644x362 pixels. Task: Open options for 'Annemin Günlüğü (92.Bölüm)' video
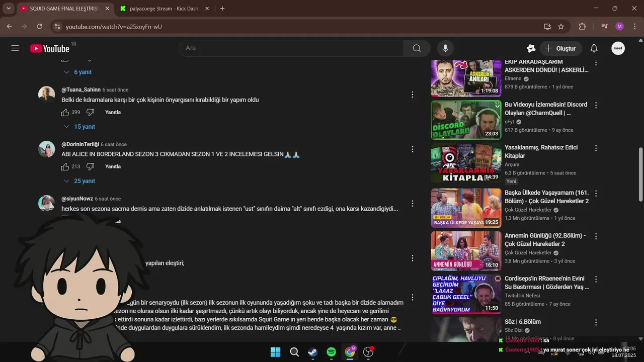click(596, 236)
